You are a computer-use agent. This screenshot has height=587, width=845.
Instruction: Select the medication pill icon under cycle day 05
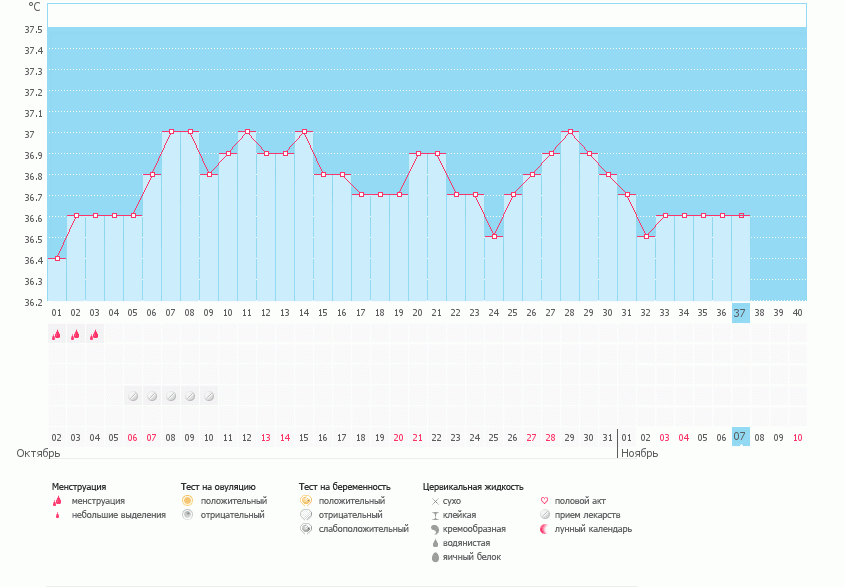(133, 396)
